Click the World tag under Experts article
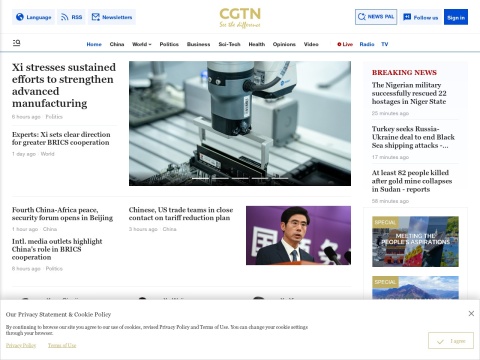 point(47,154)
